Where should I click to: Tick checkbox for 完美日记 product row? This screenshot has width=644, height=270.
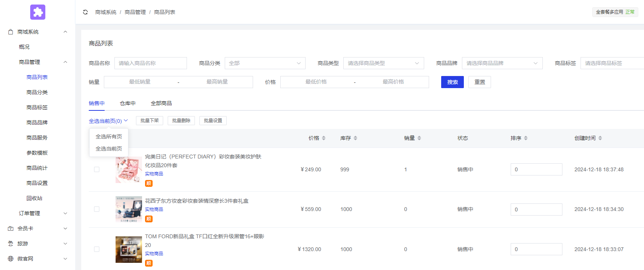coord(97,169)
